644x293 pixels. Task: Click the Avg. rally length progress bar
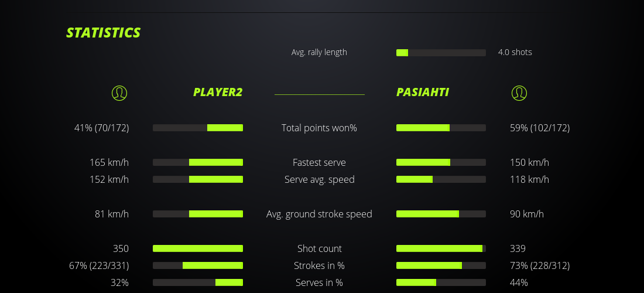pos(441,53)
